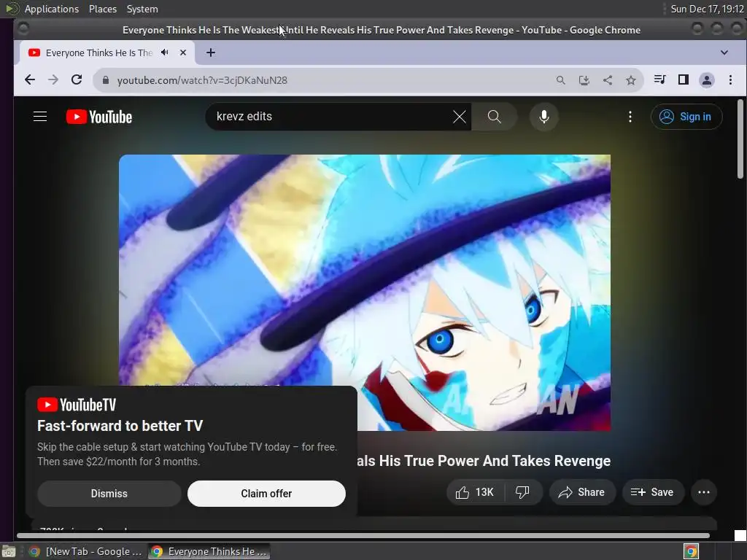Open the address bar search (magnifier) icon
Image resolution: width=747 pixels, height=560 pixels.
tap(561, 80)
